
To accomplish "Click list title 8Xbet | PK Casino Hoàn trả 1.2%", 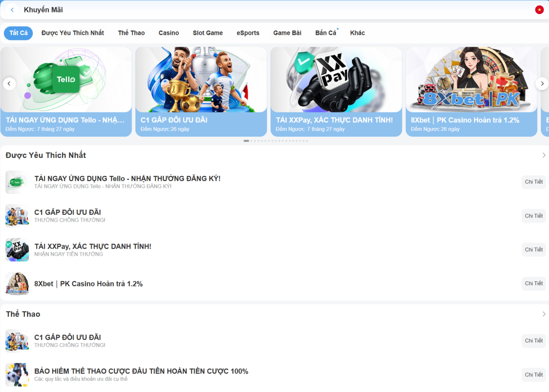I will click(88, 284).
